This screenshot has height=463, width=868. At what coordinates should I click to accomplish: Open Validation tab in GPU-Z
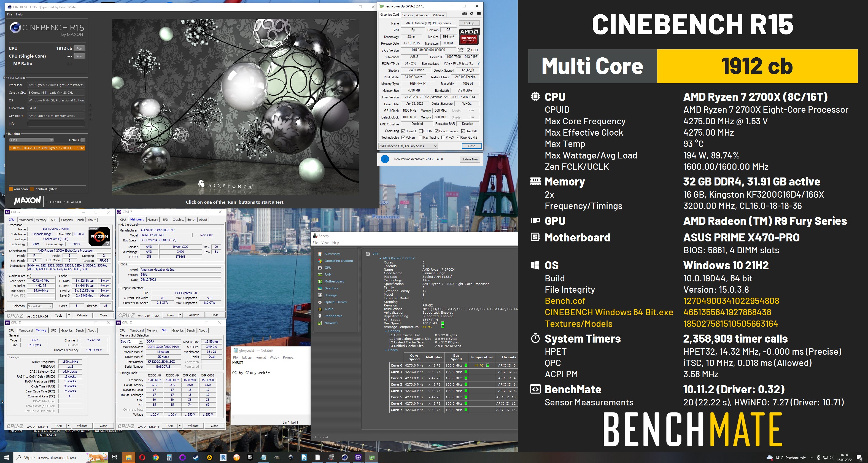pyautogui.click(x=439, y=15)
